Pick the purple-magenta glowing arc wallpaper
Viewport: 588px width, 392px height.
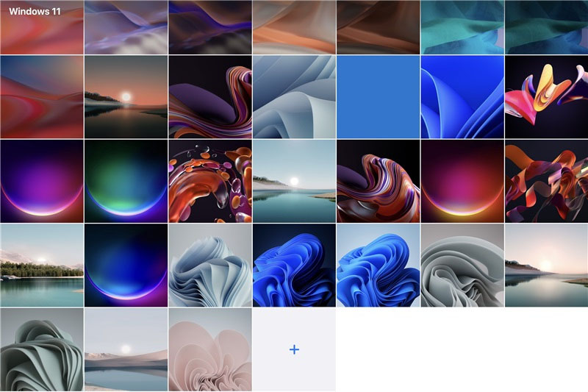pos(42,181)
